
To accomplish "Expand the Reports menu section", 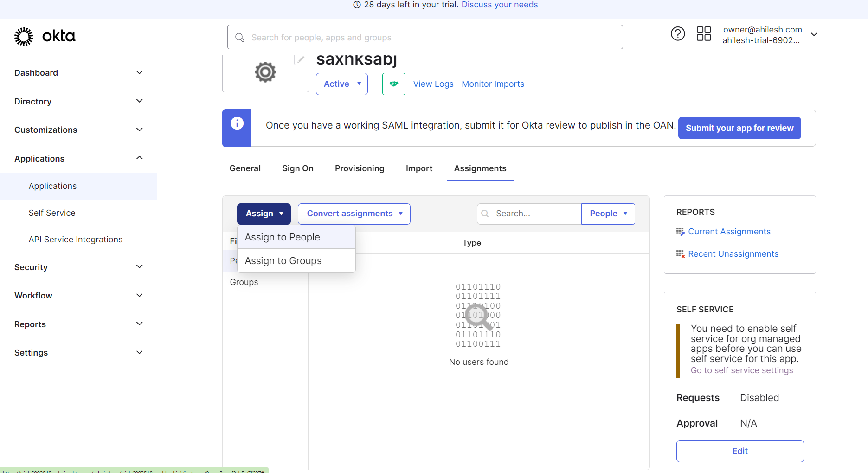I will coord(78,324).
